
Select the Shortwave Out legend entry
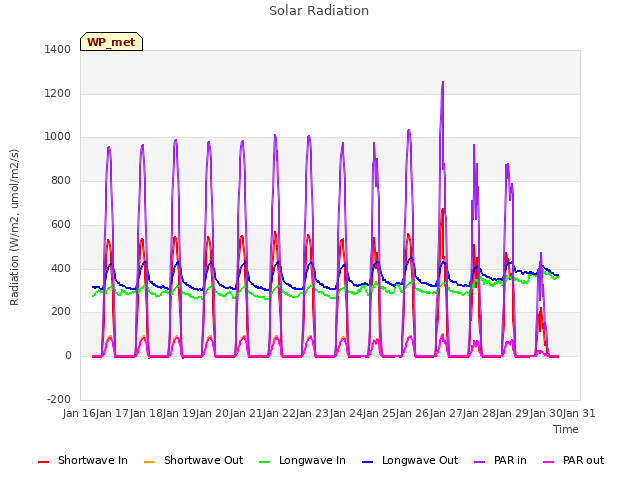click(x=193, y=460)
